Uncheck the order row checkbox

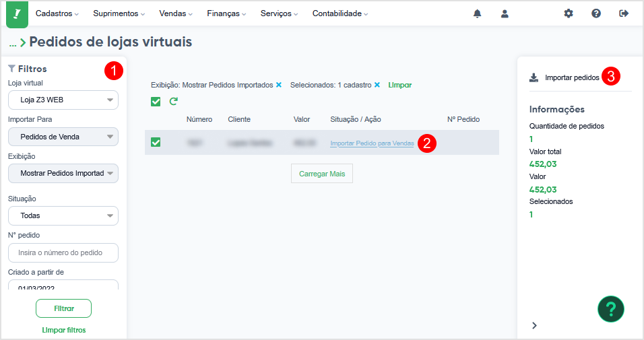click(156, 143)
